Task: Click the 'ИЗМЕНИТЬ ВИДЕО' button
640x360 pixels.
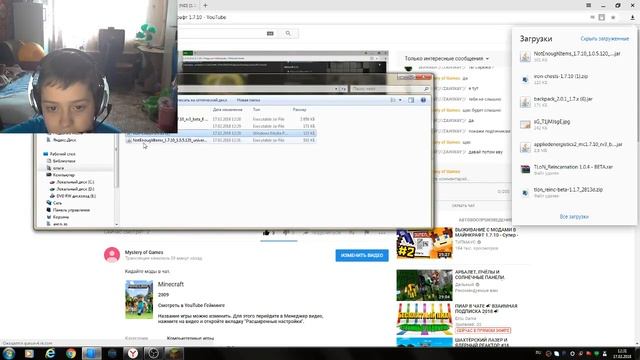Action: (x=362, y=256)
